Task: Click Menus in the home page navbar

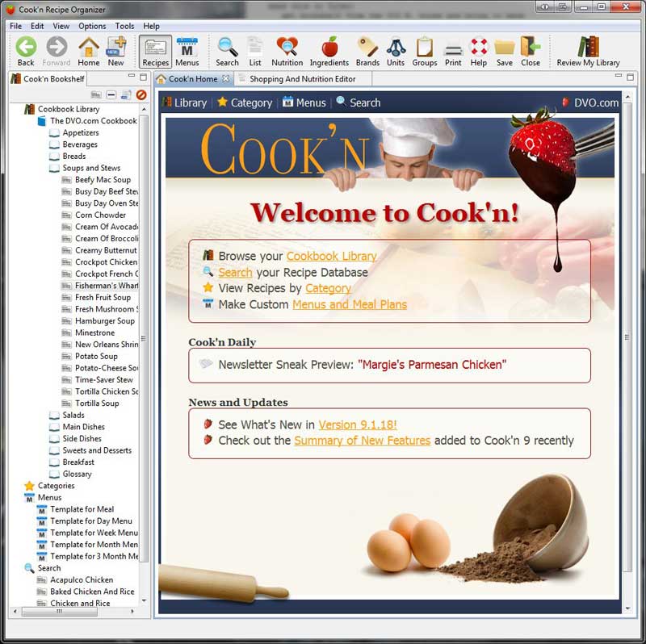Action: [x=304, y=102]
